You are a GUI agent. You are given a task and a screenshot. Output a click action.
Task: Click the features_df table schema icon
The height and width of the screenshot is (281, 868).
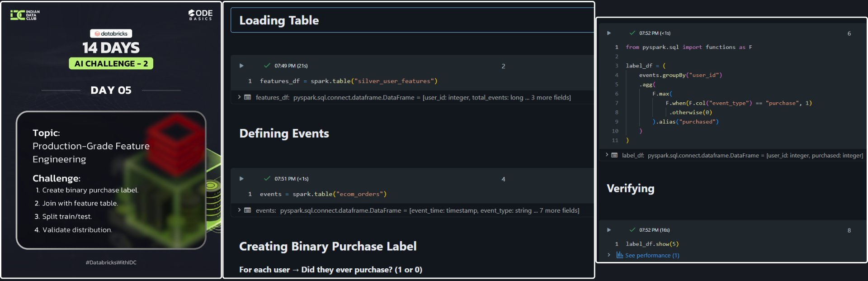(x=248, y=97)
